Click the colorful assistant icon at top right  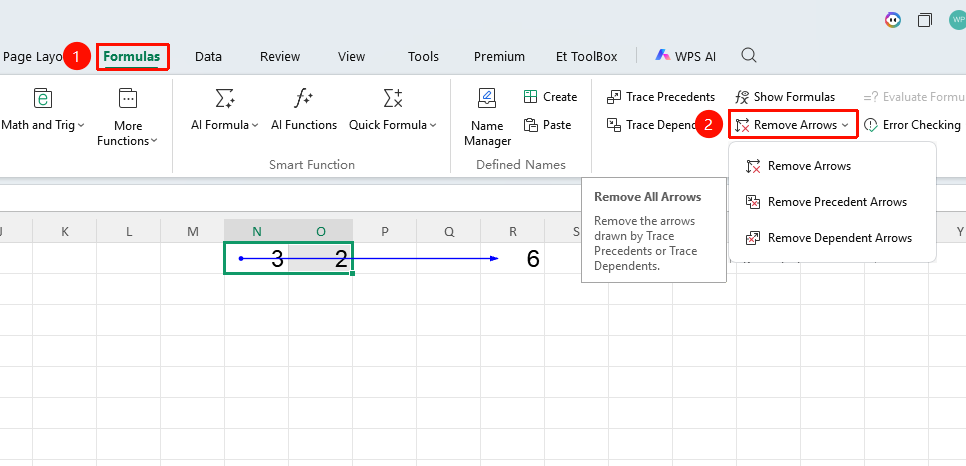click(x=893, y=20)
